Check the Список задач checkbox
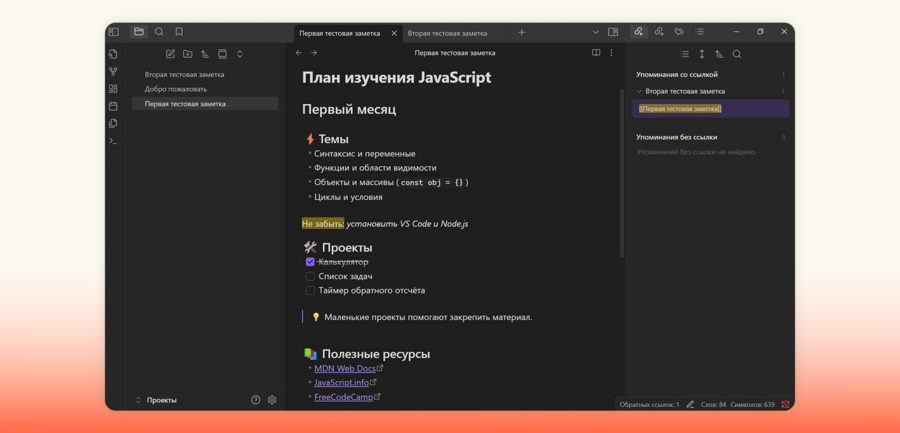The image size is (900, 433). click(x=310, y=276)
